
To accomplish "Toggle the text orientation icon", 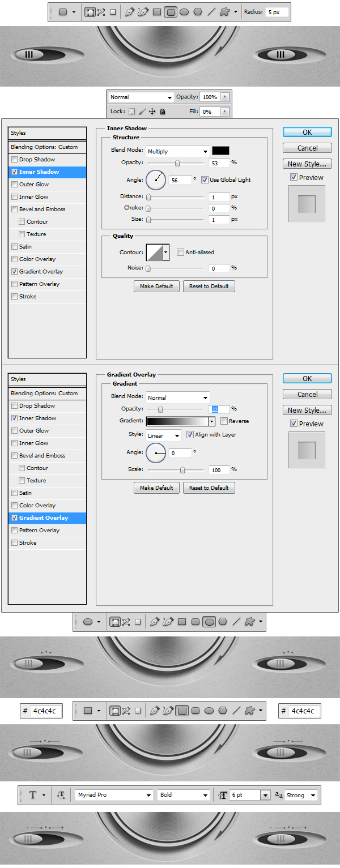I will click(61, 795).
